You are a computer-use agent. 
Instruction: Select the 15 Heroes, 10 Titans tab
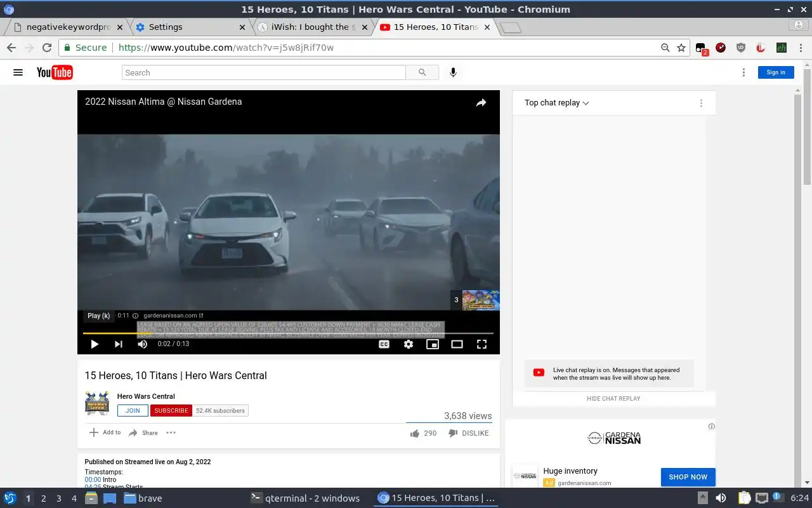pos(435,27)
